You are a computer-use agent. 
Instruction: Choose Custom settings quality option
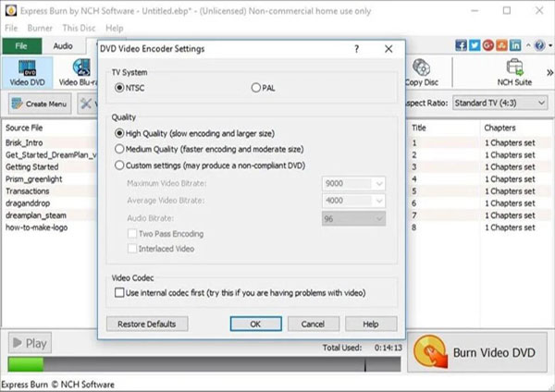pyautogui.click(x=210, y=165)
